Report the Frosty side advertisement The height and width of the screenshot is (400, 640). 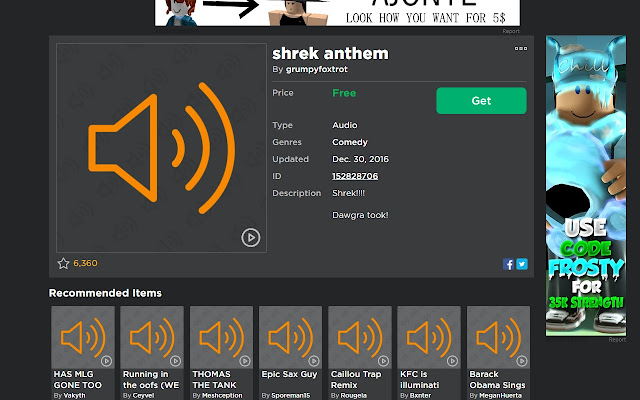pyautogui.click(x=617, y=340)
